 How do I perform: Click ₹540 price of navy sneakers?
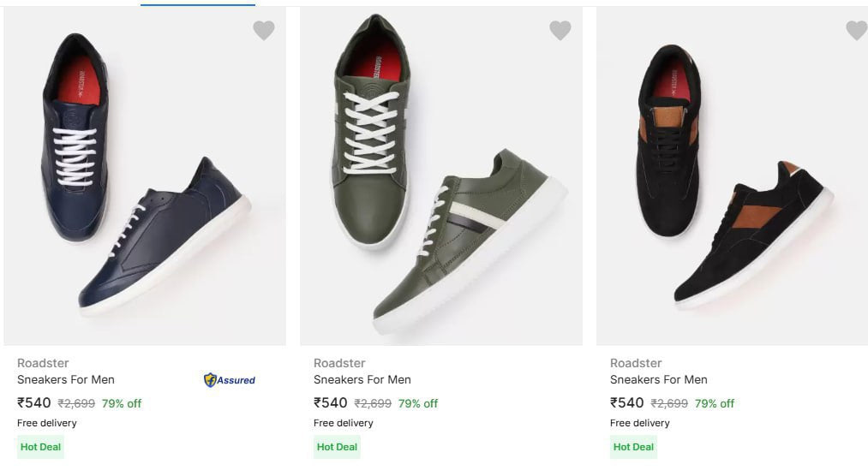click(x=34, y=403)
